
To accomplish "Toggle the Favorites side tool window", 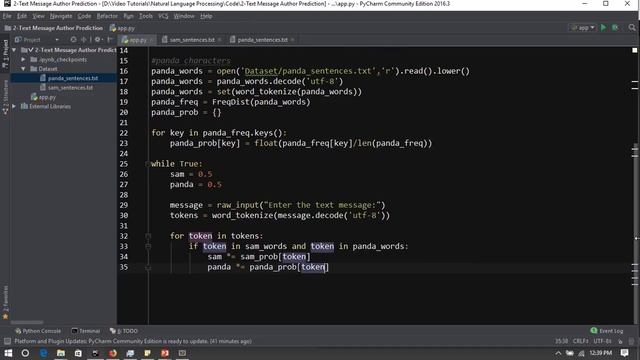I will pos(5,301).
